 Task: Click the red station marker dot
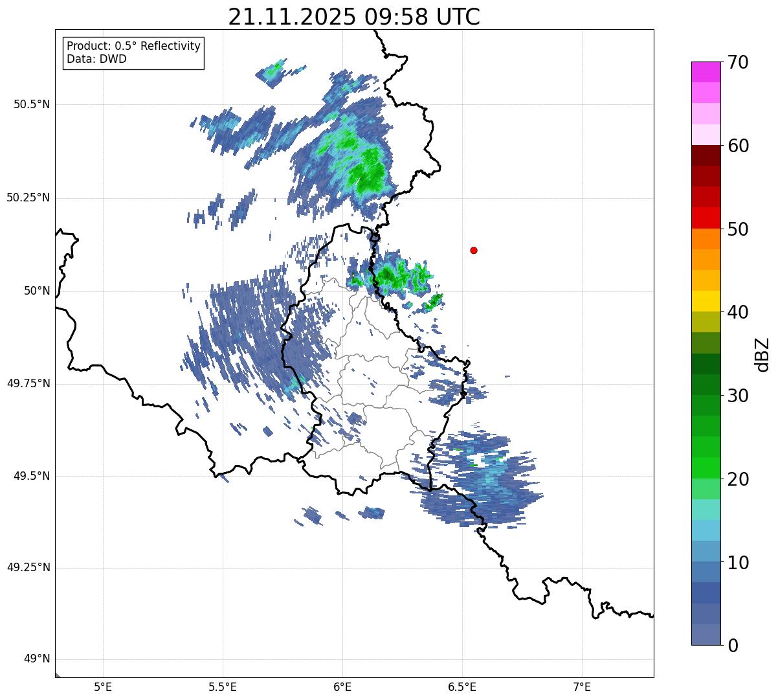coord(474,250)
